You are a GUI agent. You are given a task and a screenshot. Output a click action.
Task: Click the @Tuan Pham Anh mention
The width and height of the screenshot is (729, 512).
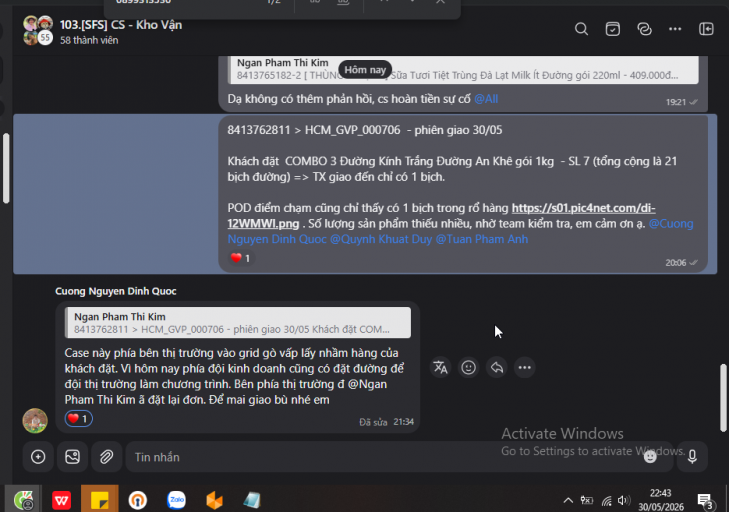point(482,239)
